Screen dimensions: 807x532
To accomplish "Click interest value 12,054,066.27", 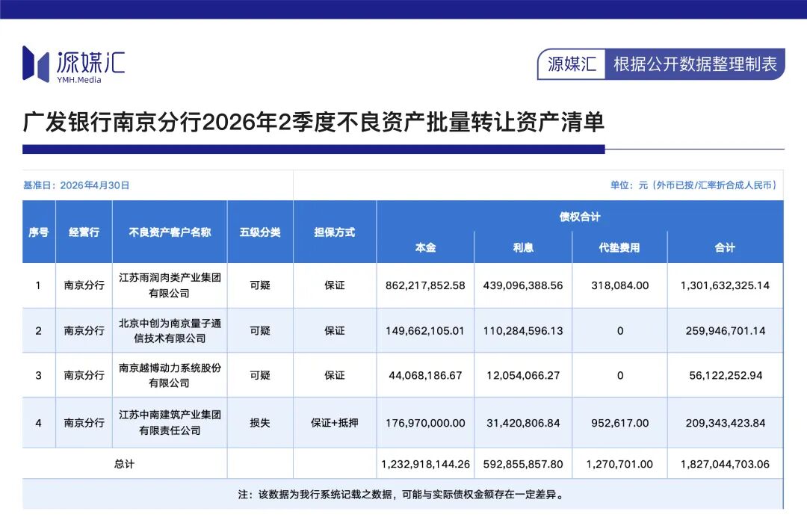I will point(523,376).
